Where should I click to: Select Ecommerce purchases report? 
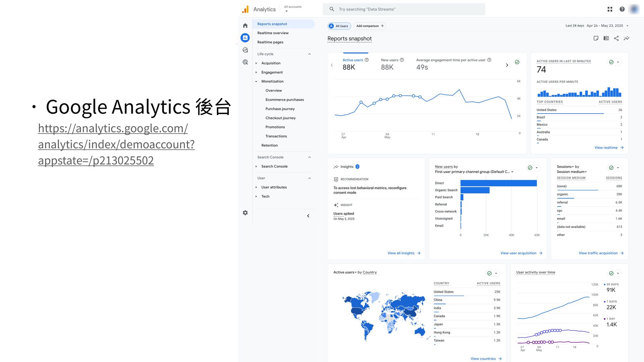[284, 100]
